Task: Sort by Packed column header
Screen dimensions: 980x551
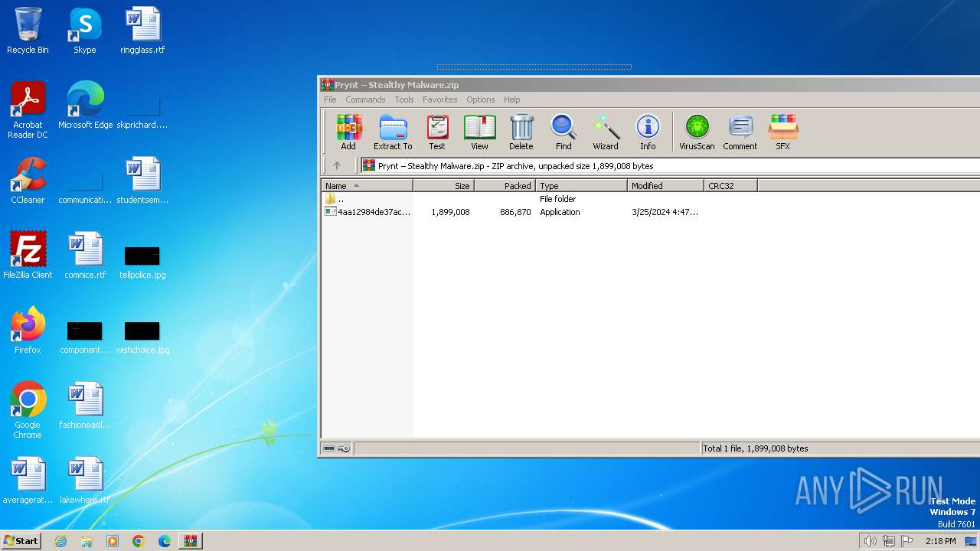Action: pyautogui.click(x=505, y=186)
